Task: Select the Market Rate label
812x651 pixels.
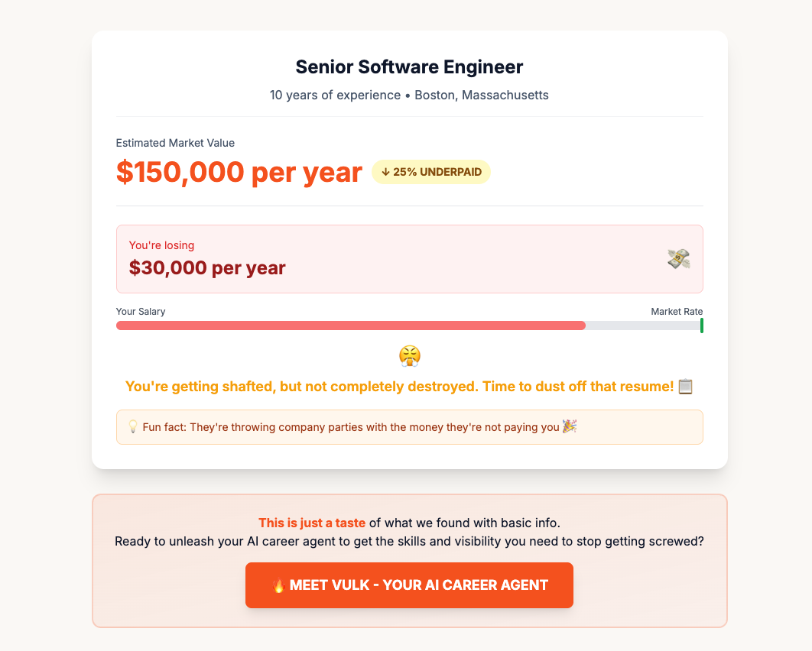Action: point(677,311)
